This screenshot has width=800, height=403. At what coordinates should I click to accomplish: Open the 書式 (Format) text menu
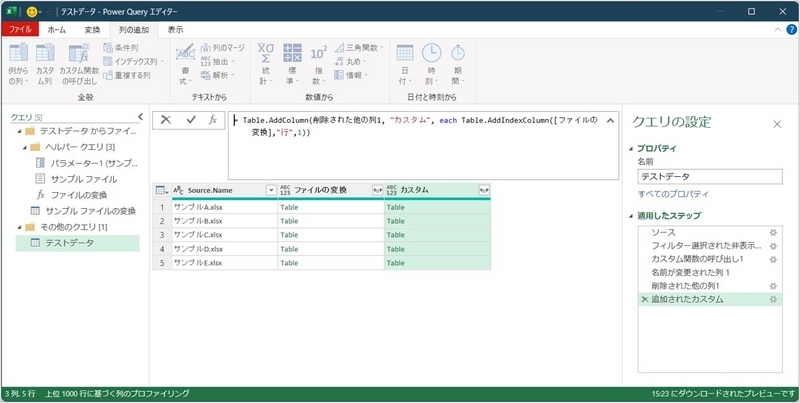tap(185, 63)
